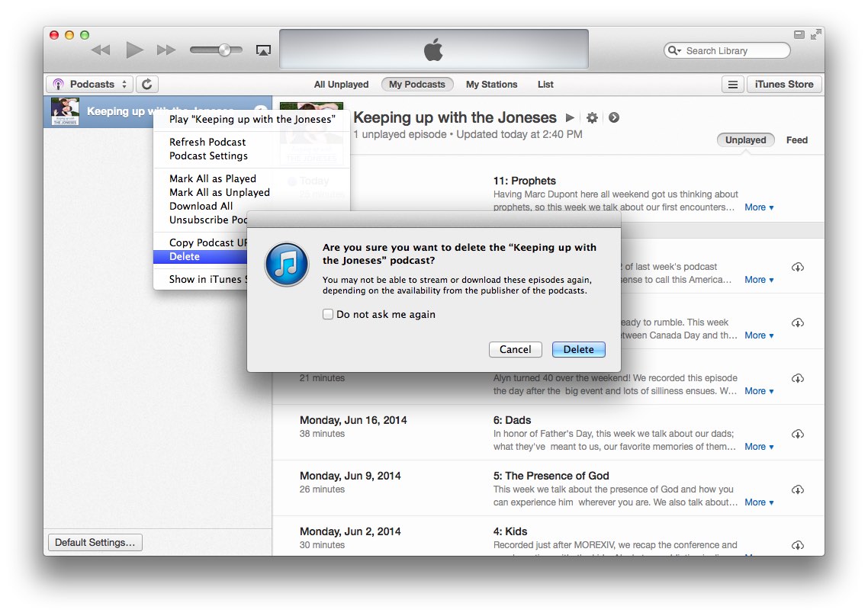Choose Show in iTunes Store entry
Image resolution: width=868 pixels, height=616 pixels.
201,279
